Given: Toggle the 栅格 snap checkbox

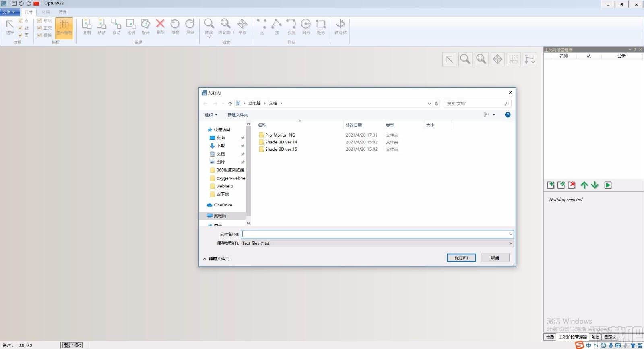Looking at the screenshot, I should pos(39,35).
